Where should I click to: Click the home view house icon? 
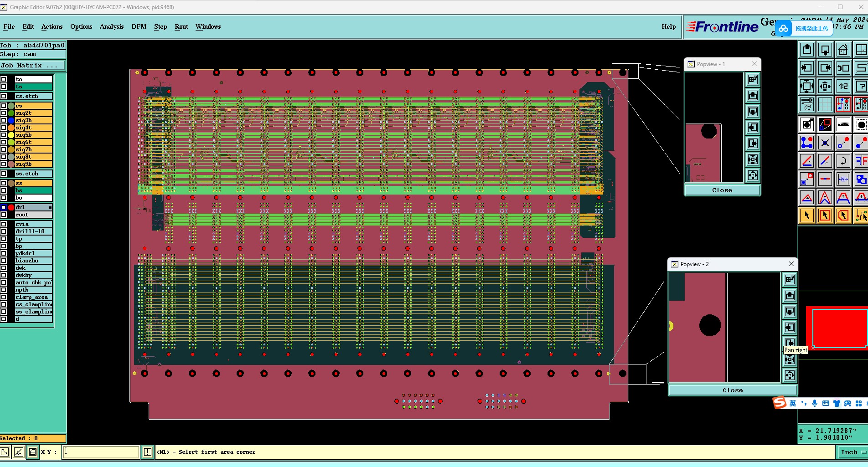[x=843, y=50]
